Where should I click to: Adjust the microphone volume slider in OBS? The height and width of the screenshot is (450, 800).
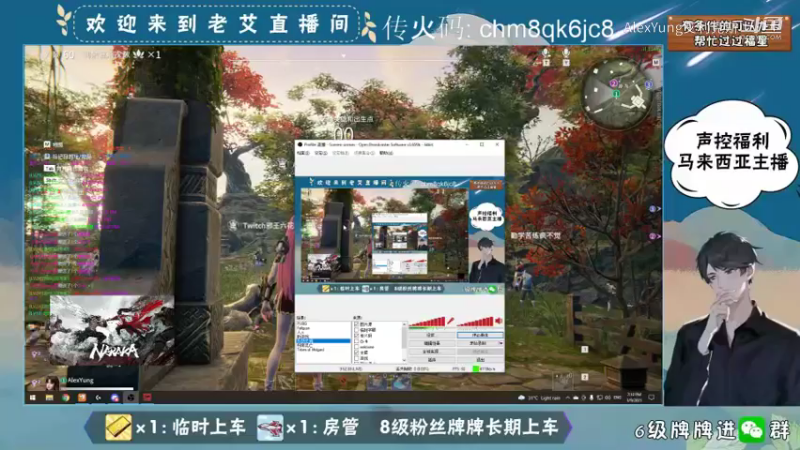(428, 321)
